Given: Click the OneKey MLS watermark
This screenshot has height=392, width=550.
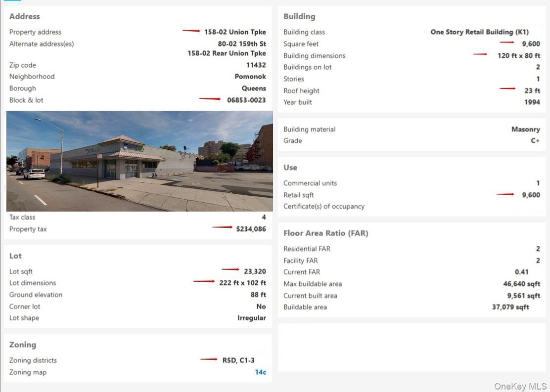Looking at the screenshot, I should point(520,386).
